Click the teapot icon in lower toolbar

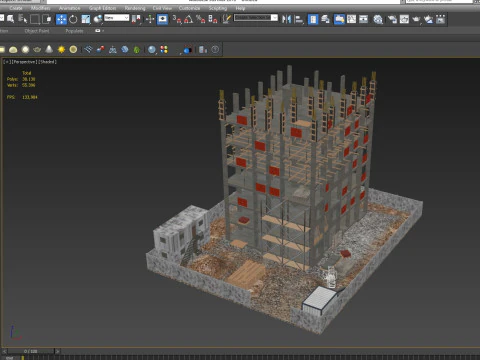pos(37,50)
